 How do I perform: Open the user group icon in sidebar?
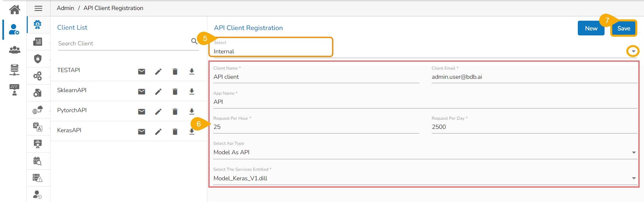(14, 50)
